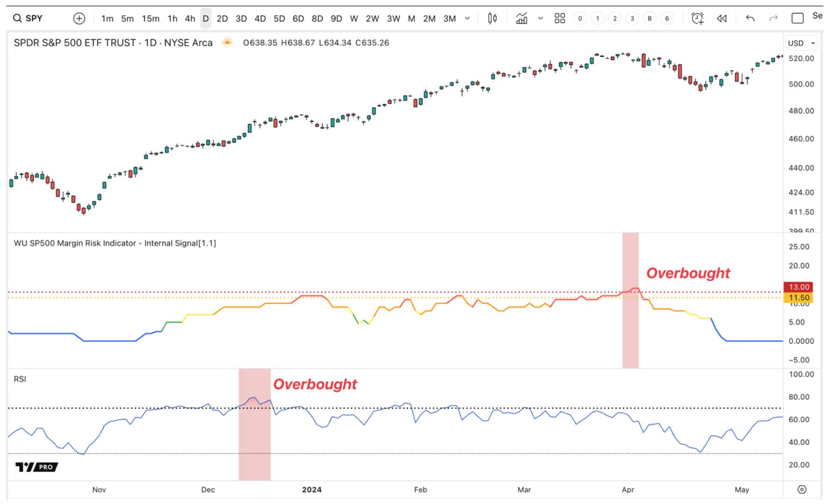829x504 pixels.
Task: Choose the 3W timeframe
Action: click(393, 19)
